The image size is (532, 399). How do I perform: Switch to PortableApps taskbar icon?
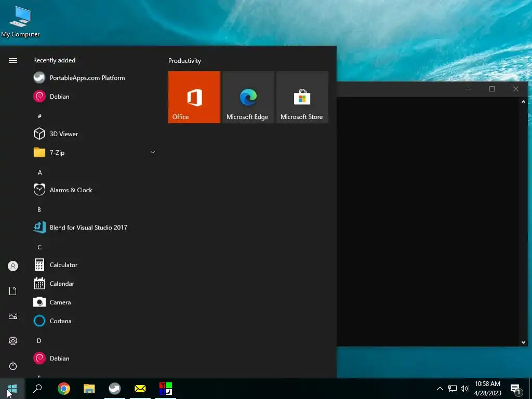coord(115,389)
